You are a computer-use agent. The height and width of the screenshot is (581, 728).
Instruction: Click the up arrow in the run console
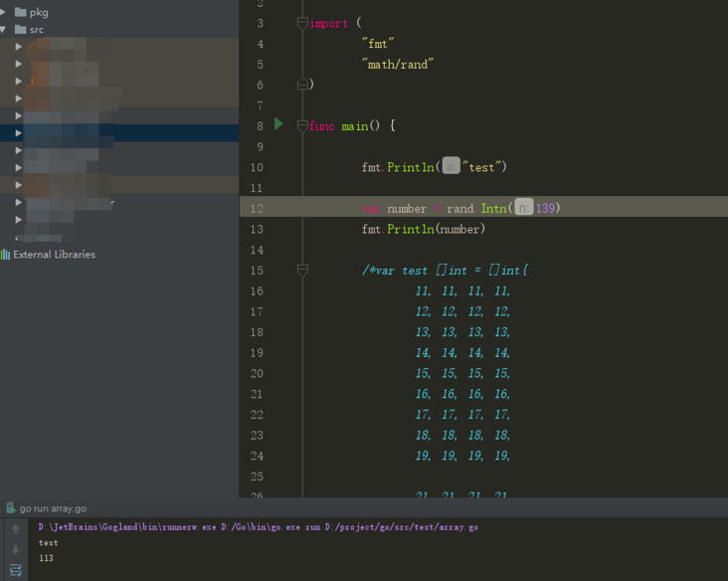(16, 529)
